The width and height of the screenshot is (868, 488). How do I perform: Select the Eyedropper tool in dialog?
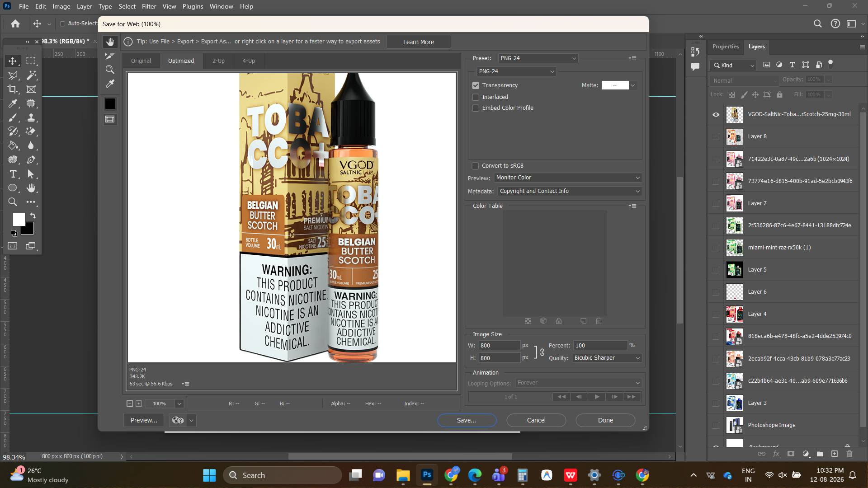110,84
